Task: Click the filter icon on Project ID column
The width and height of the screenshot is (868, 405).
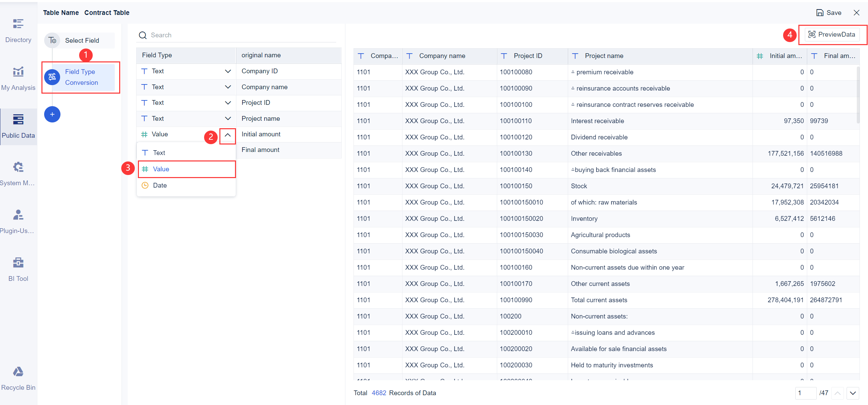Action: (x=504, y=56)
